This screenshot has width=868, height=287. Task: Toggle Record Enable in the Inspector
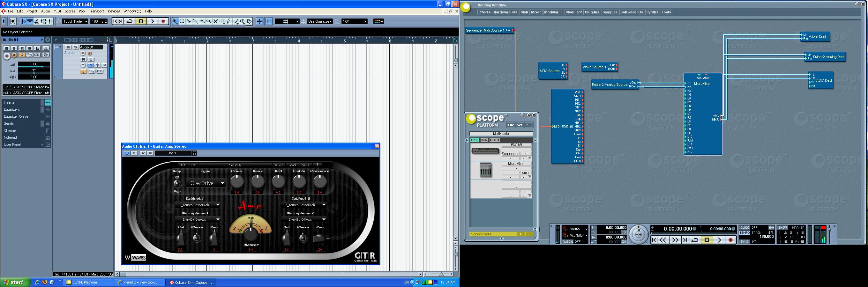7,56
